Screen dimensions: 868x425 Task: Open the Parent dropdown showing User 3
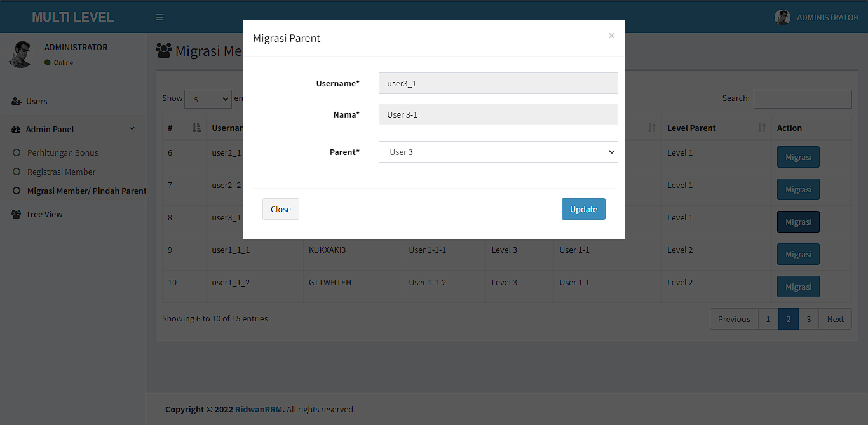click(x=498, y=152)
